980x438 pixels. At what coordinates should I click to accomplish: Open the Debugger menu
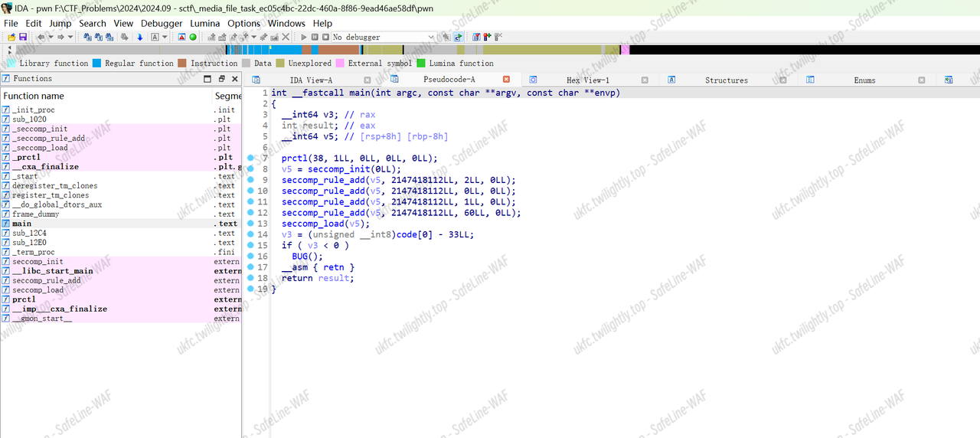pyautogui.click(x=161, y=23)
